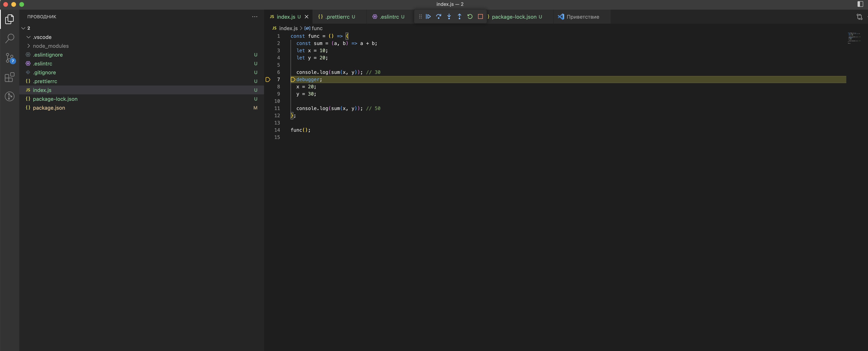Open the Search view in the activity bar
868x351 pixels.
pos(9,38)
